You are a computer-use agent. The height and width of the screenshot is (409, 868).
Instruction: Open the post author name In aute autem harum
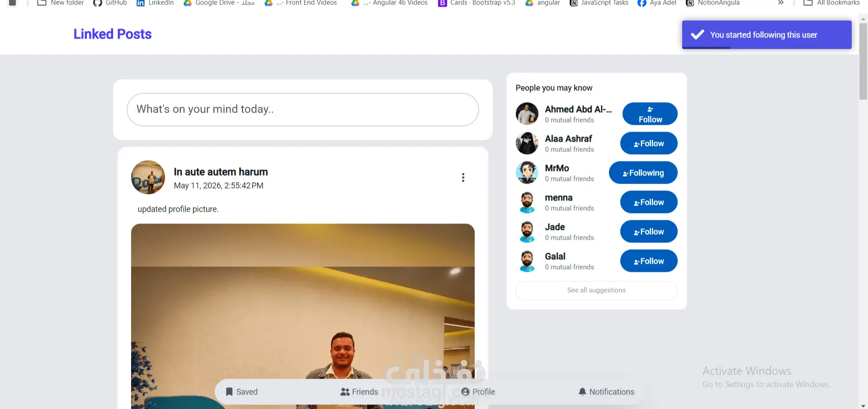click(221, 172)
